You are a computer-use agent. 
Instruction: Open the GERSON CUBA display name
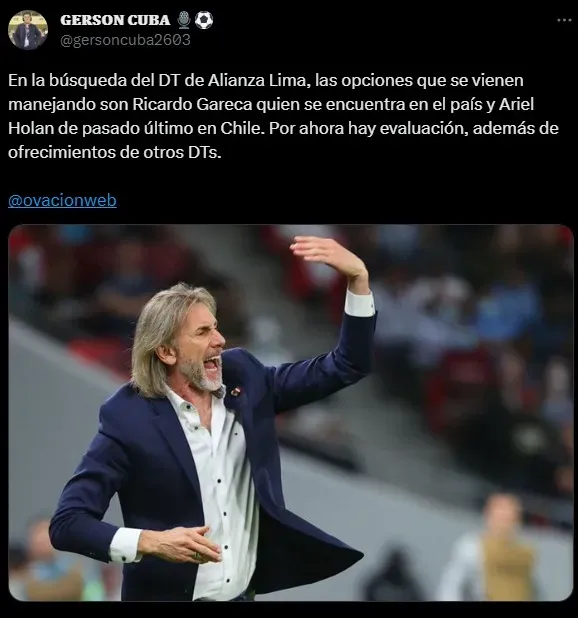(115, 20)
